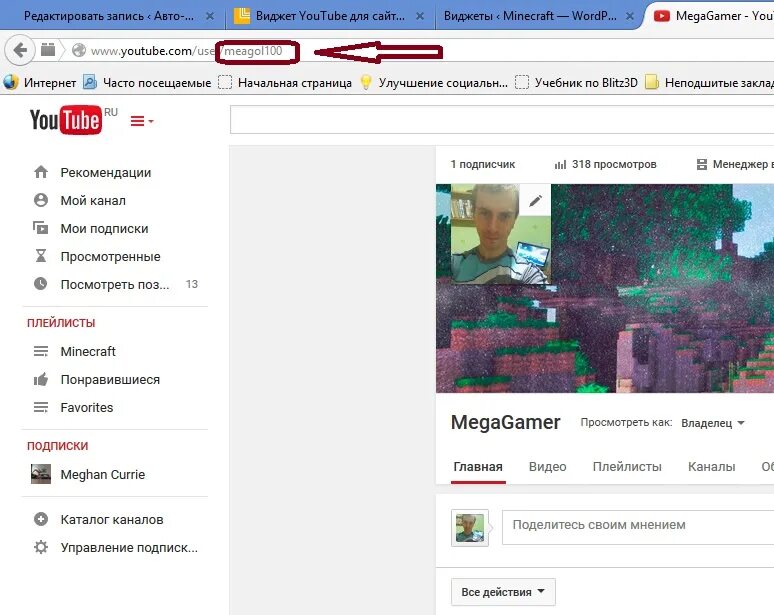The image size is (774, 615).
Task: Click the browser address bar URL
Action: (x=187, y=50)
